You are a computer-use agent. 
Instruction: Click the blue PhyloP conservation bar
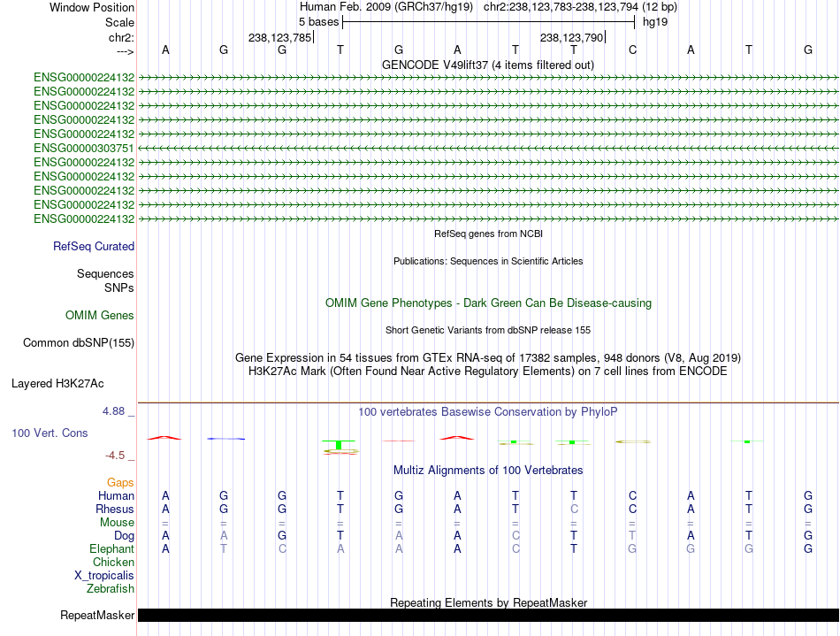226,439
